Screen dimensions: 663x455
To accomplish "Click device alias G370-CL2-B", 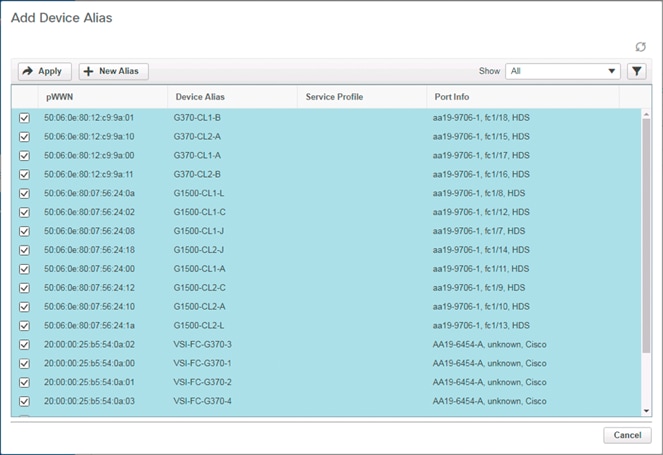I will pyautogui.click(x=197, y=174).
